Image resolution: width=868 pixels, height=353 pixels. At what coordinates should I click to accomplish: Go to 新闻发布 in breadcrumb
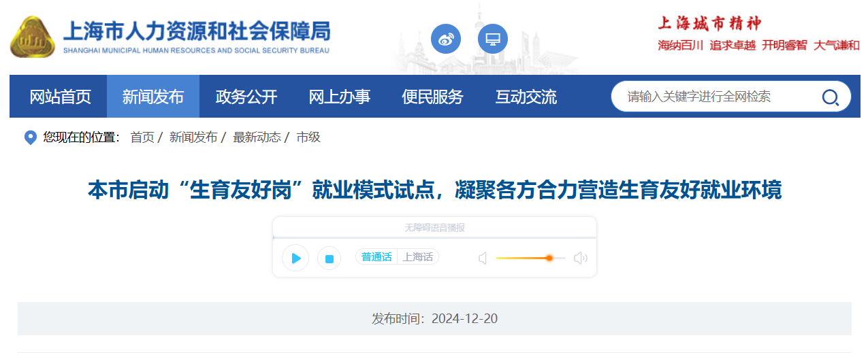pyautogui.click(x=193, y=137)
